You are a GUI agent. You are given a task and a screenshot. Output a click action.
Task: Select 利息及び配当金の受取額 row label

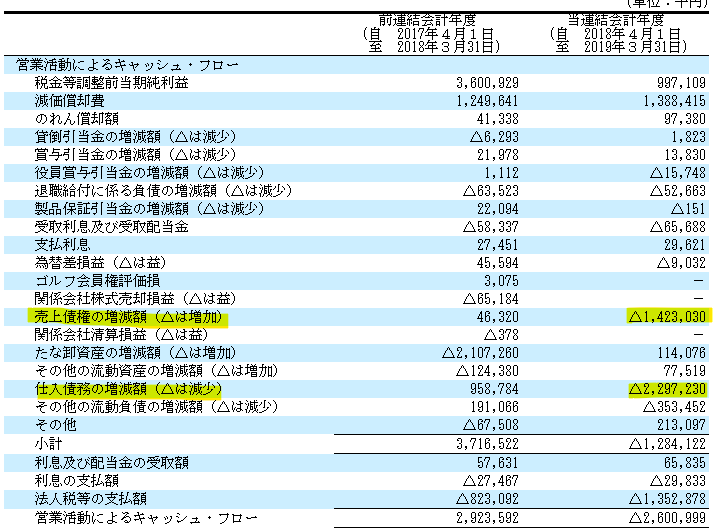112,463
